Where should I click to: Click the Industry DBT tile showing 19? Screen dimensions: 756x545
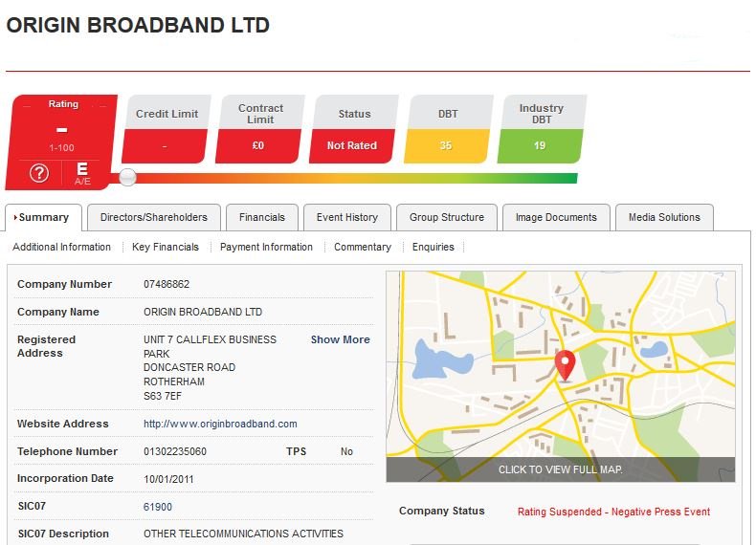(x=541, y=129)
